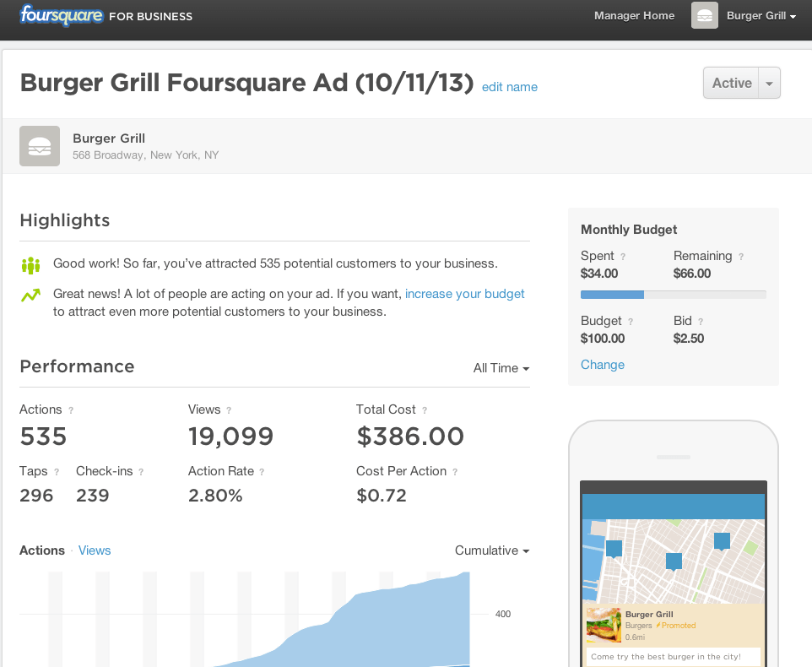Click the left map pin in phone preview
Image resolution: width=812 pixels, height=667 pixels.
(614, 549)
